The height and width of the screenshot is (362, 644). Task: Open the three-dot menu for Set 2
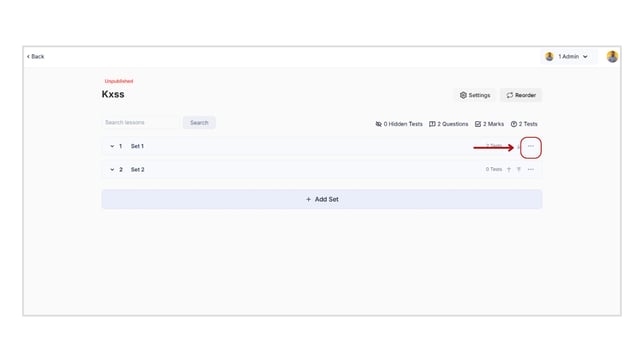point(531,169)
